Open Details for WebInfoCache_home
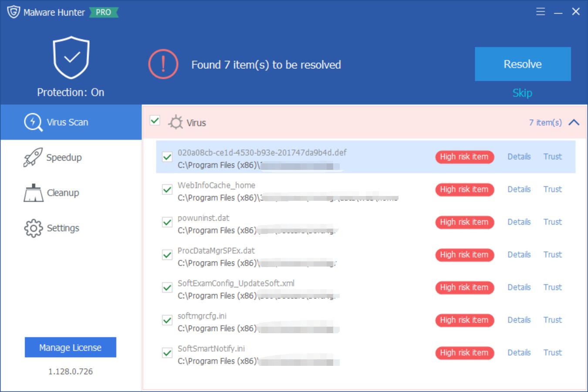 coord(519,189)
